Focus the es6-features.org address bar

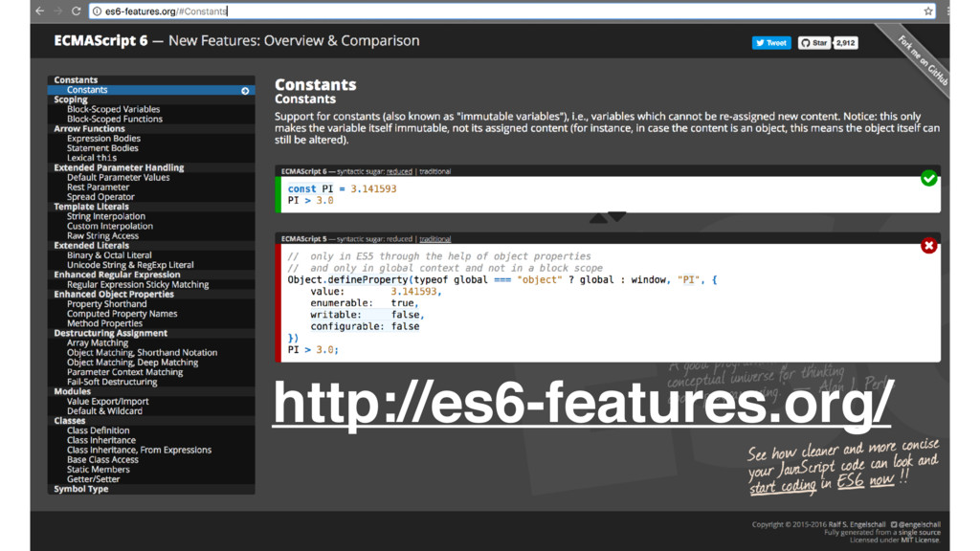tap(513, 11)
